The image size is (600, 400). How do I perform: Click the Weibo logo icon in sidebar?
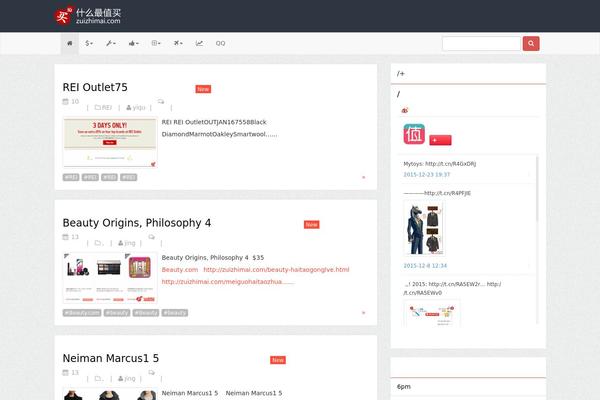405,111
